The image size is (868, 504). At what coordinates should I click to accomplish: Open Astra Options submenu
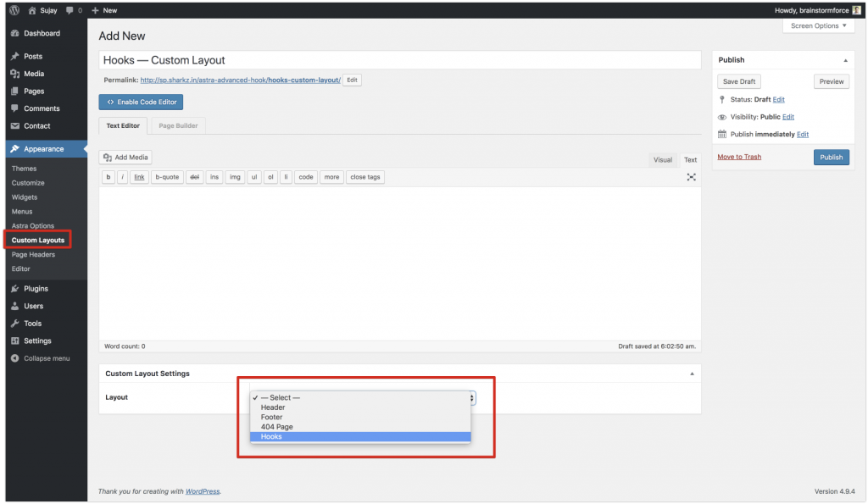(33, 226)
